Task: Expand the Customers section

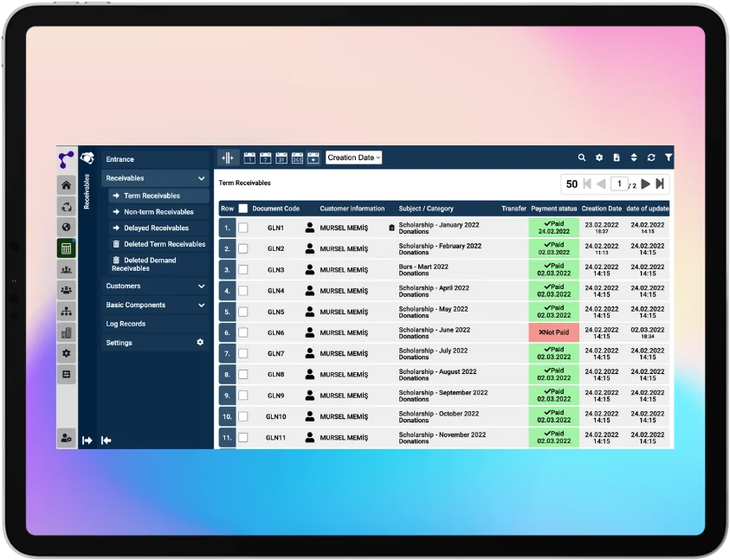Action: tap(155, 286)
